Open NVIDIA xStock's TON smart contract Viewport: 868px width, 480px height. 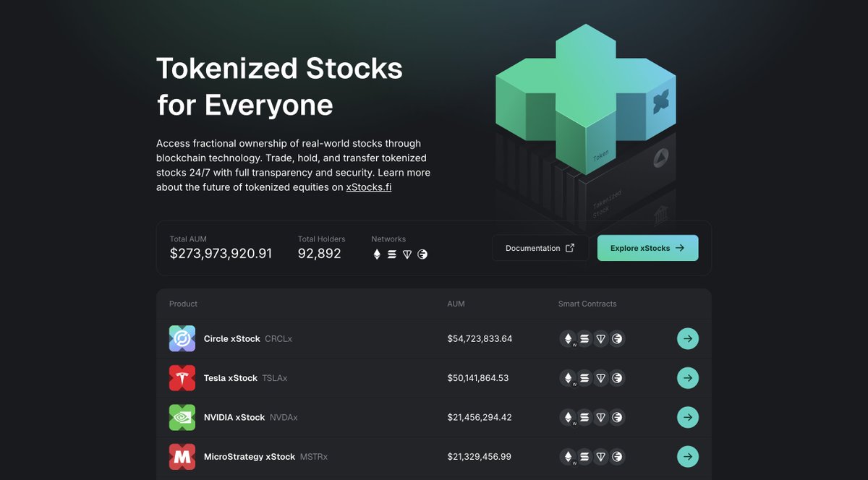point(600,417)
